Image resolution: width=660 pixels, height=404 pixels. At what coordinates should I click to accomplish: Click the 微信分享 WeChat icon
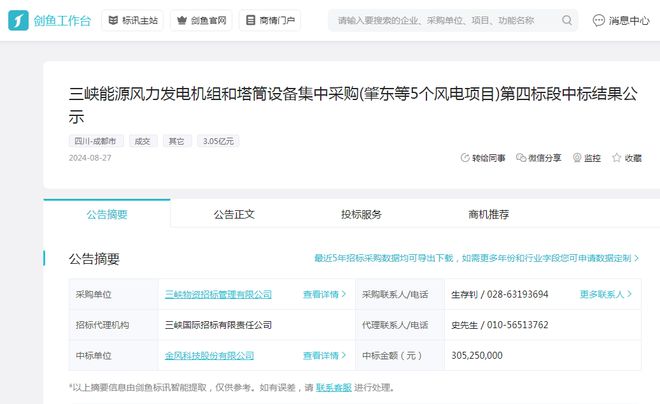click(x=521, y=158)
